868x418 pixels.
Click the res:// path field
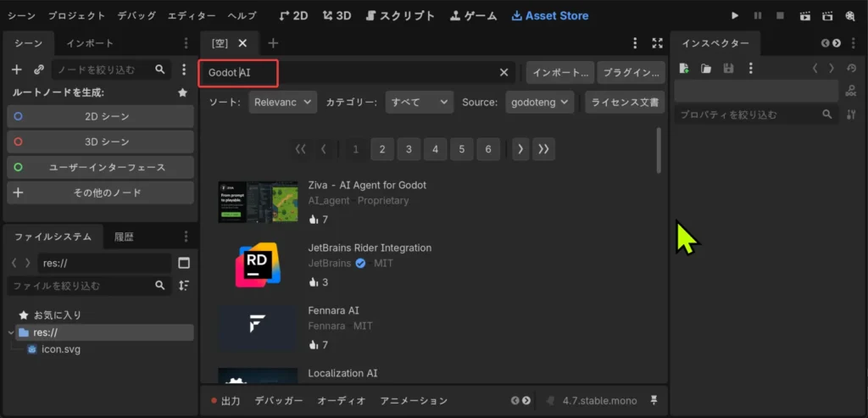[x=104, y=264]
